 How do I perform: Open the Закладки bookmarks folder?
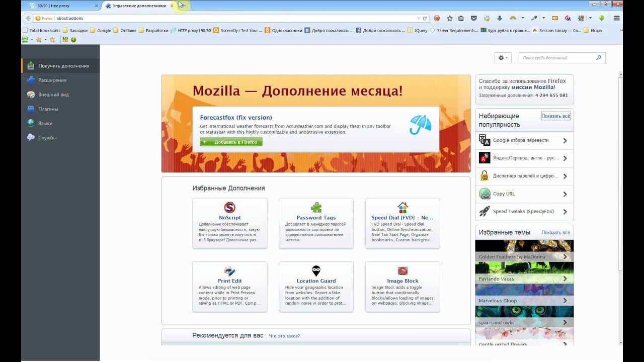click(x=75, y=30)
